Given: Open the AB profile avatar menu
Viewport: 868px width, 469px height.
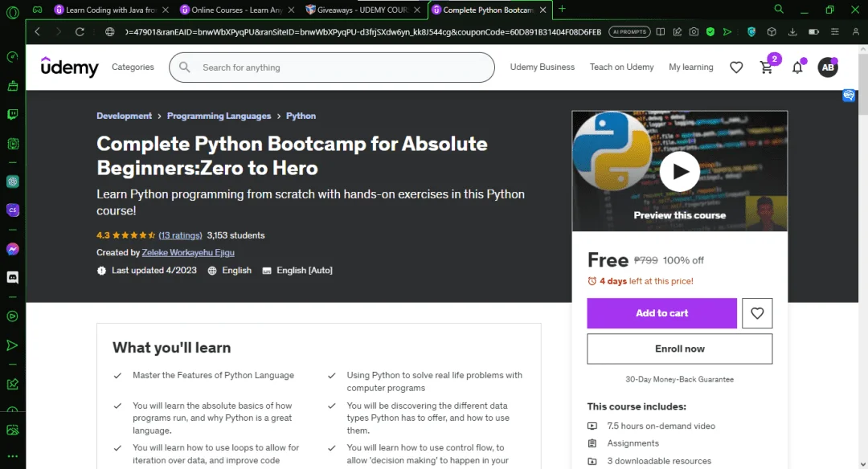Looking at the screenshot, I should point(828,67).
